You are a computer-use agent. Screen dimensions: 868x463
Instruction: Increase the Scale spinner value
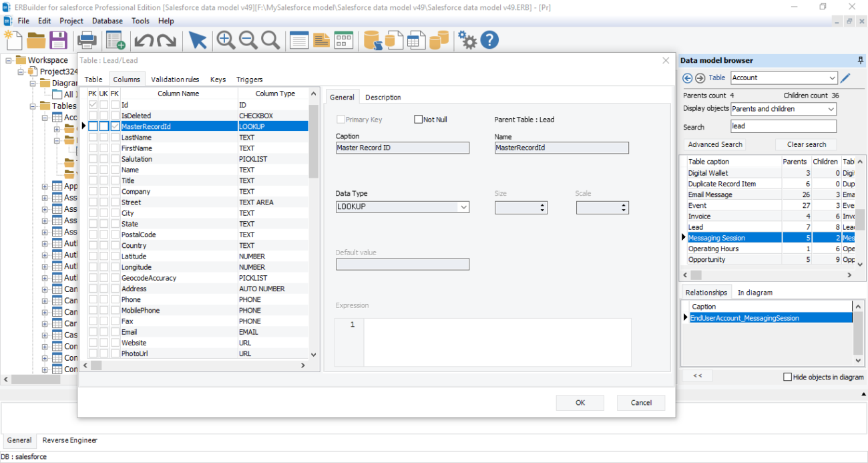(624, 204)
